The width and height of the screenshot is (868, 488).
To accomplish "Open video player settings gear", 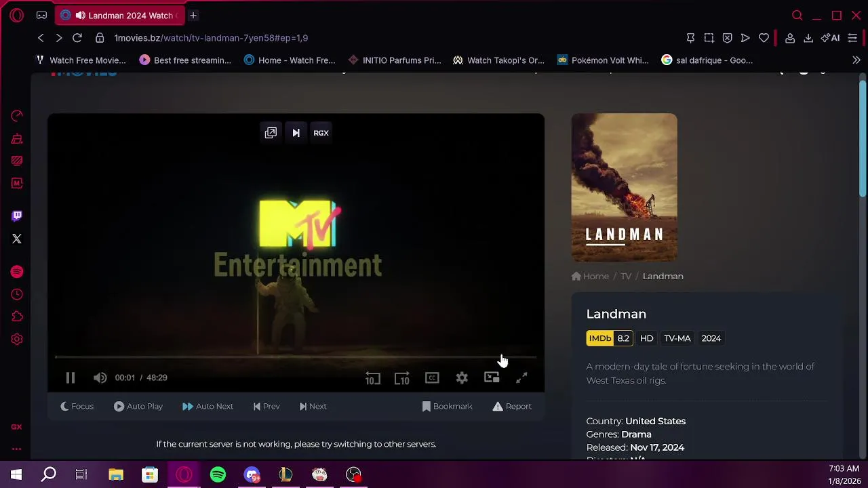I will 462,378.
